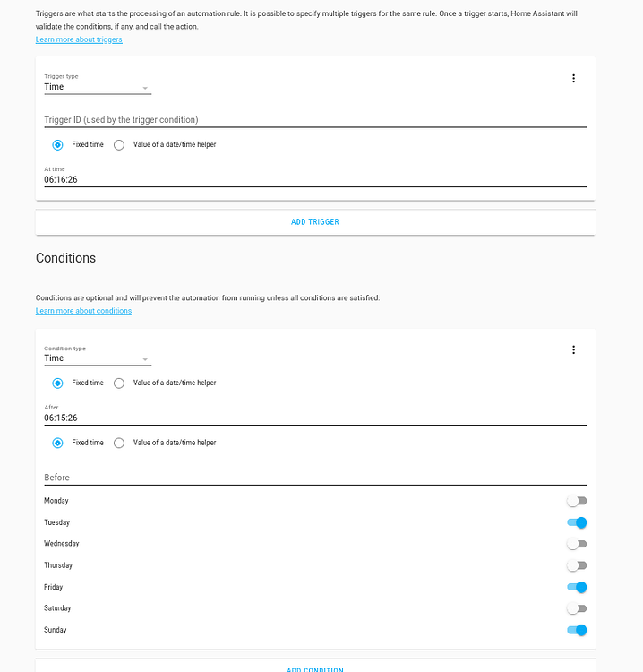Enable the Thursday toggle

pos(577,565)
